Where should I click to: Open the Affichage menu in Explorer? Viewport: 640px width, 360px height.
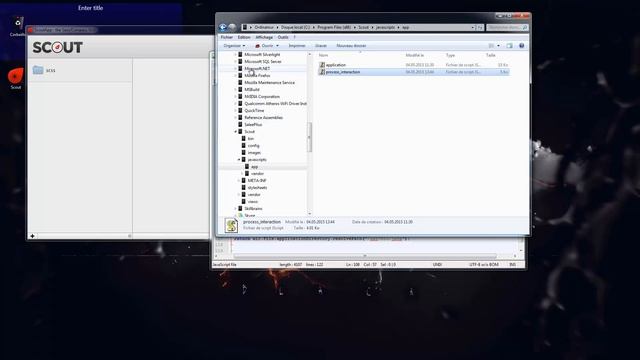coord(264,37)
